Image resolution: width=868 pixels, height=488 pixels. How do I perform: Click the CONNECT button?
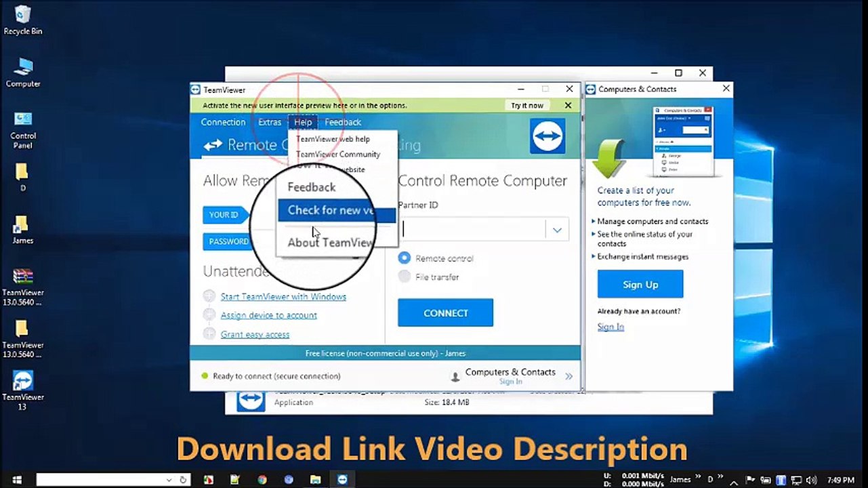click(445, 313)
